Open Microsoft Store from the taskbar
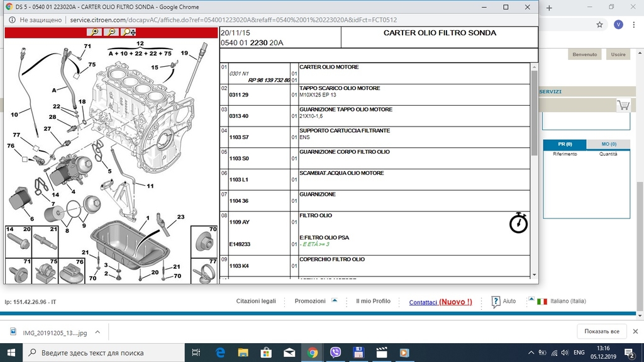Screen dimensions: 644x362 [266, 353]
